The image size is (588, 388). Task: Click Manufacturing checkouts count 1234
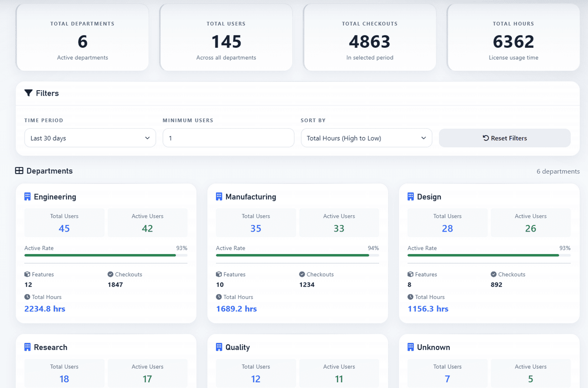tap(307, 285)
